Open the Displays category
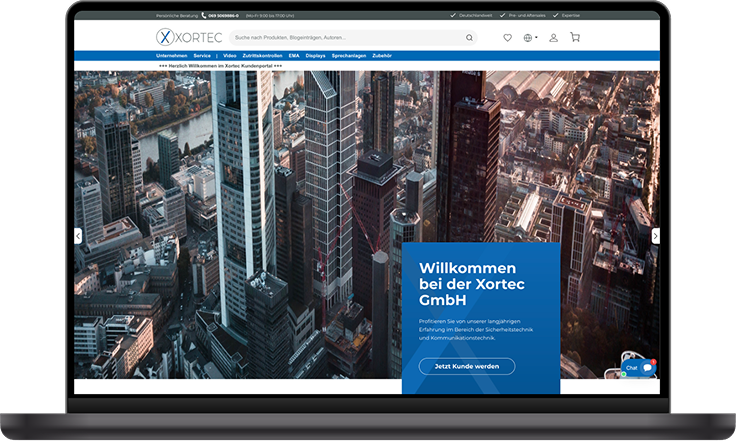This screenshot has height=444, width=736. 315,56
